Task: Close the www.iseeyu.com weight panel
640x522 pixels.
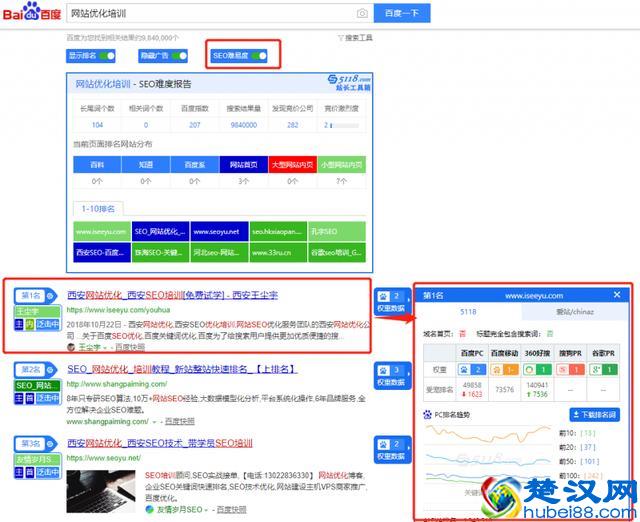Action: (617, 295)
